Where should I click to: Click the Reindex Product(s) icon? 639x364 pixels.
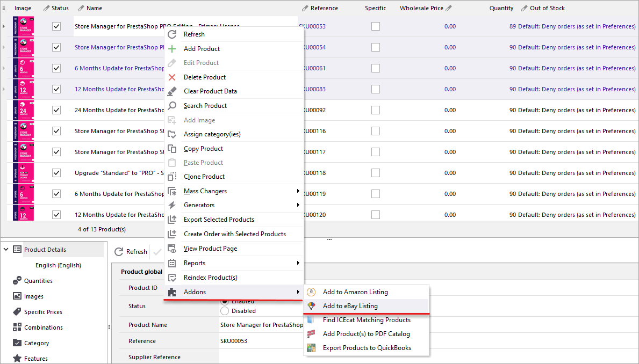[x=172, y=278]
